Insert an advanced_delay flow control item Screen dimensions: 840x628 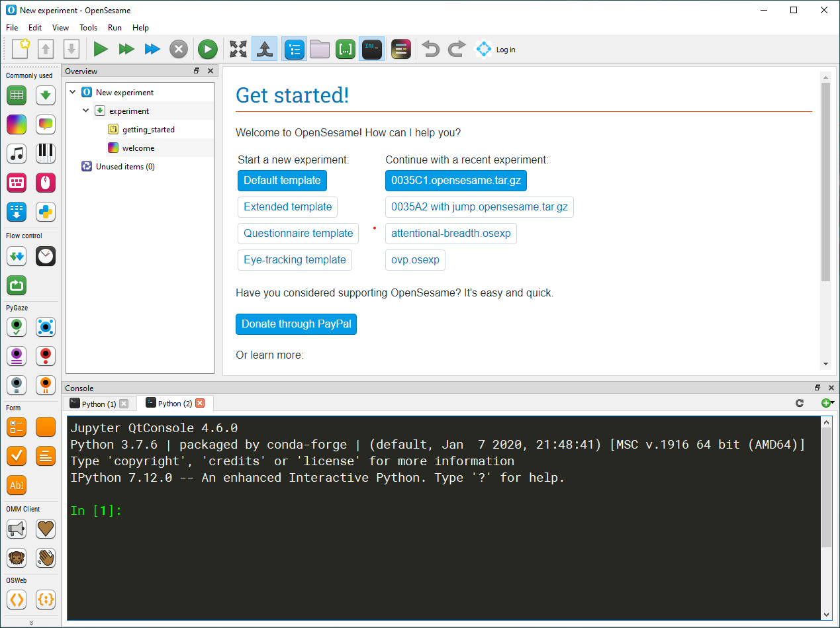pos(45,256)
